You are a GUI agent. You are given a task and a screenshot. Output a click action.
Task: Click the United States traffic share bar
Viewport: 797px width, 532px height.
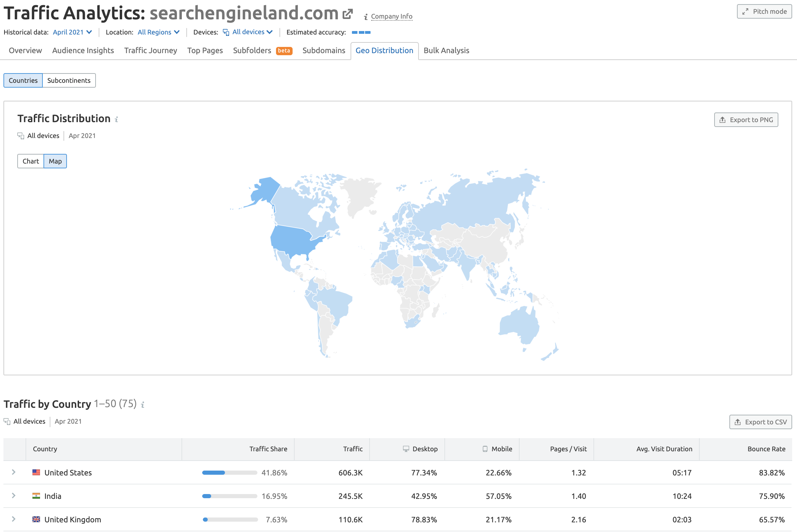(x=229, y=473)
